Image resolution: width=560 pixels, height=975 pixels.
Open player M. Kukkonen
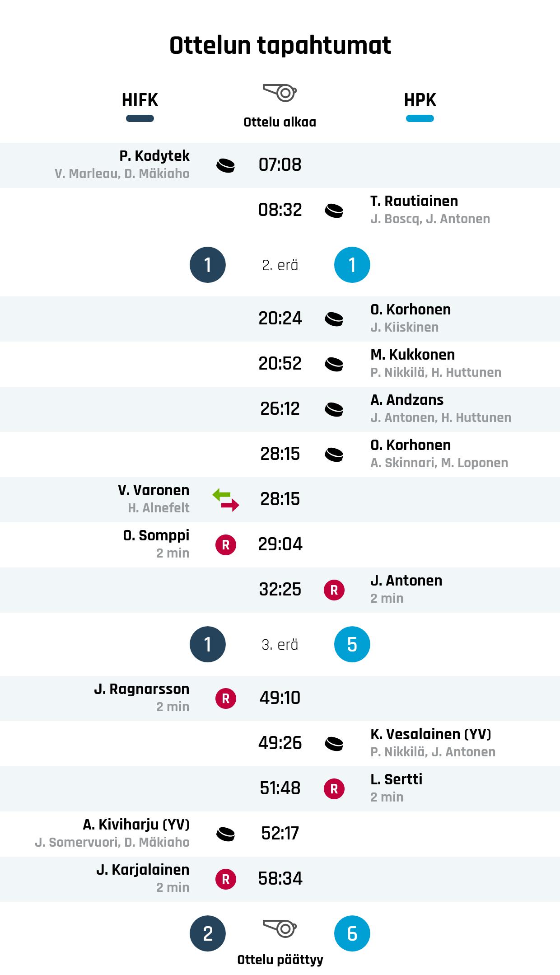click(412, 355)
